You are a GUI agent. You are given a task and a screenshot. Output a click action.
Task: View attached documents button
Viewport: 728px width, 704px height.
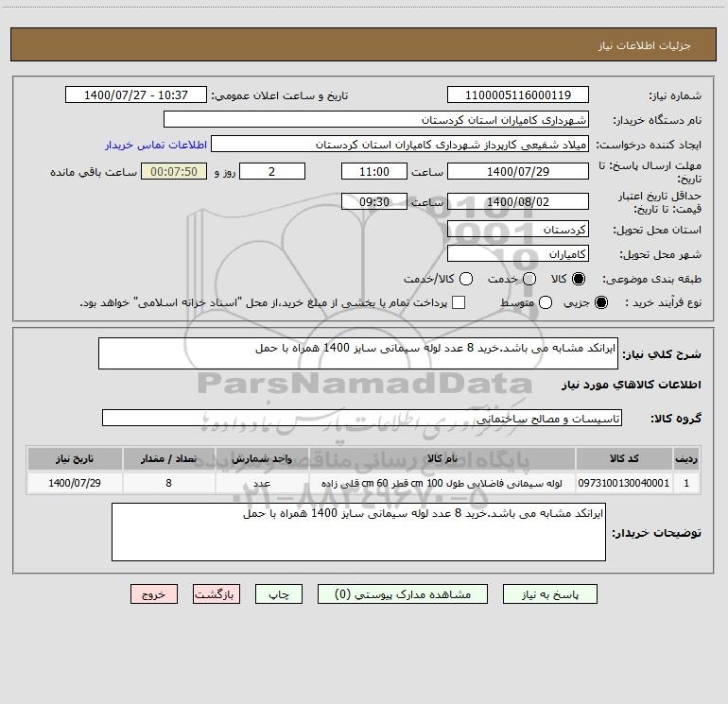pyautogui.click(x=403, y=594)
